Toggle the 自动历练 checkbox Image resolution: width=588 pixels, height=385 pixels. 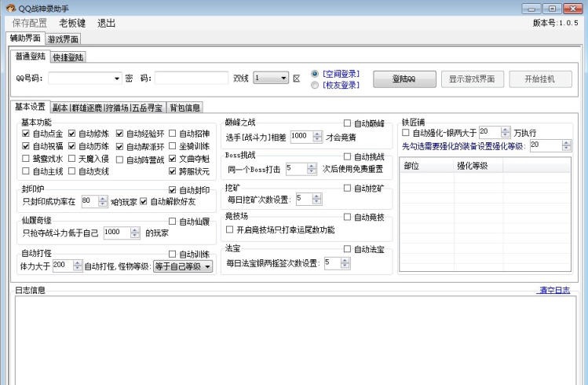pos(72,145)
